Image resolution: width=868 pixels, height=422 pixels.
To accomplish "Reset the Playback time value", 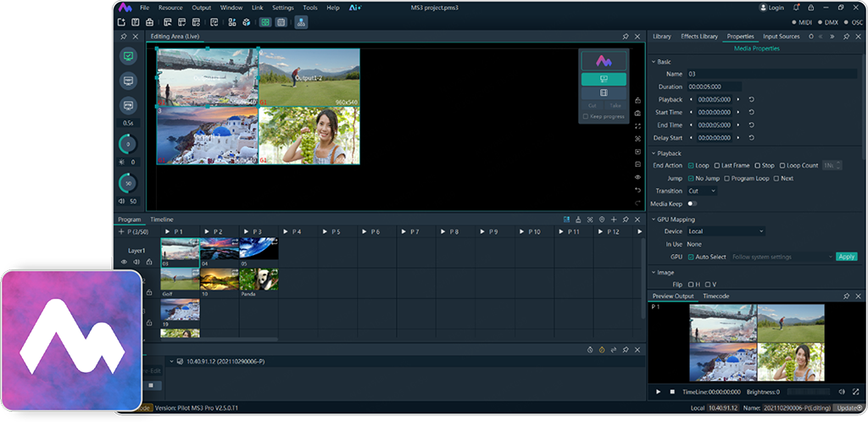I will tap(751, 100).
